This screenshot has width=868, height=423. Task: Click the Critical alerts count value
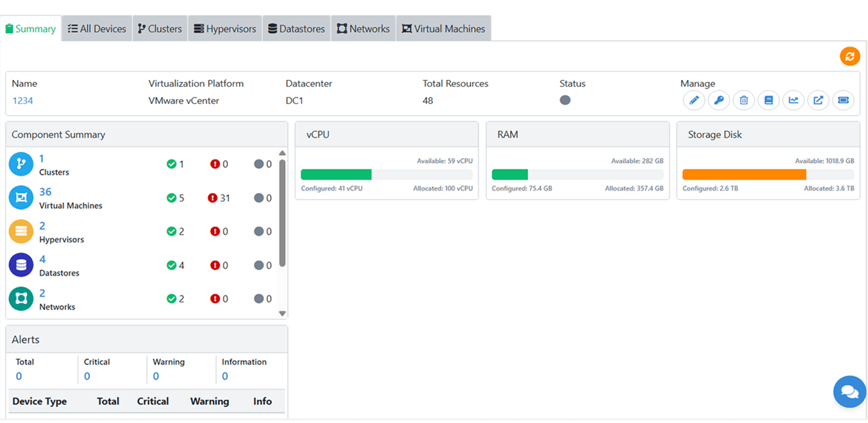coord(87,376)
